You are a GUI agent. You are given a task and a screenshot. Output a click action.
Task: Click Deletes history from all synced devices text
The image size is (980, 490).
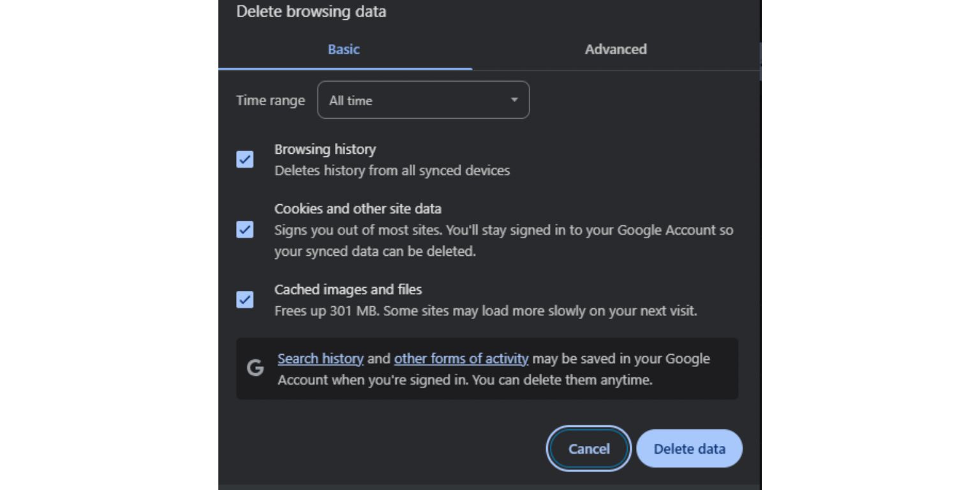pyautogui.click(x=392, y=171)
